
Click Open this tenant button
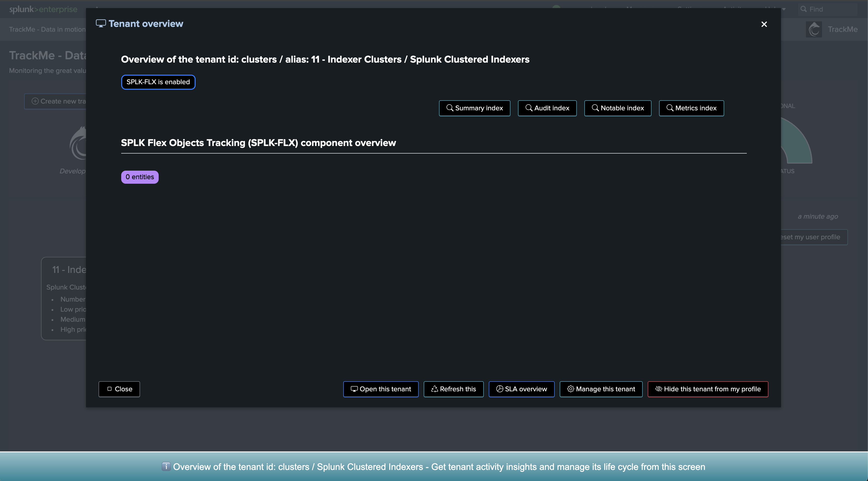(381, 389)
